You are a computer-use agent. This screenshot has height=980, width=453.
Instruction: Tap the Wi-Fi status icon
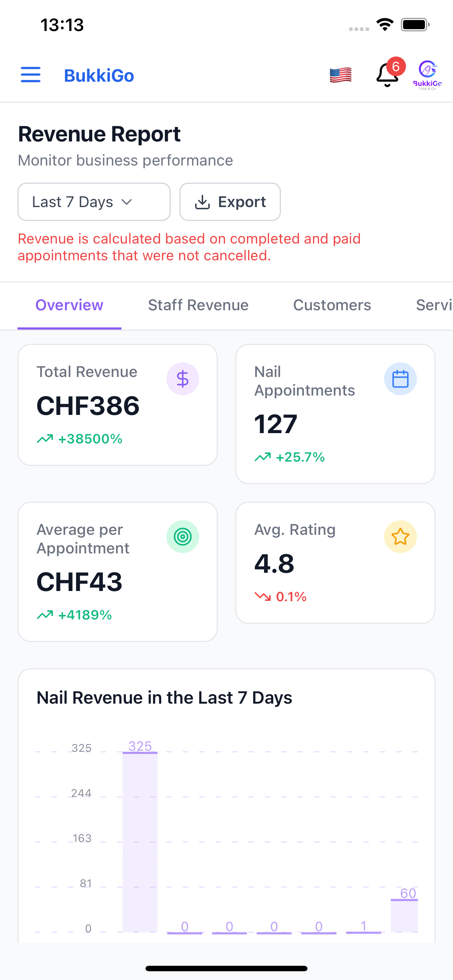[x=385, y=25]
